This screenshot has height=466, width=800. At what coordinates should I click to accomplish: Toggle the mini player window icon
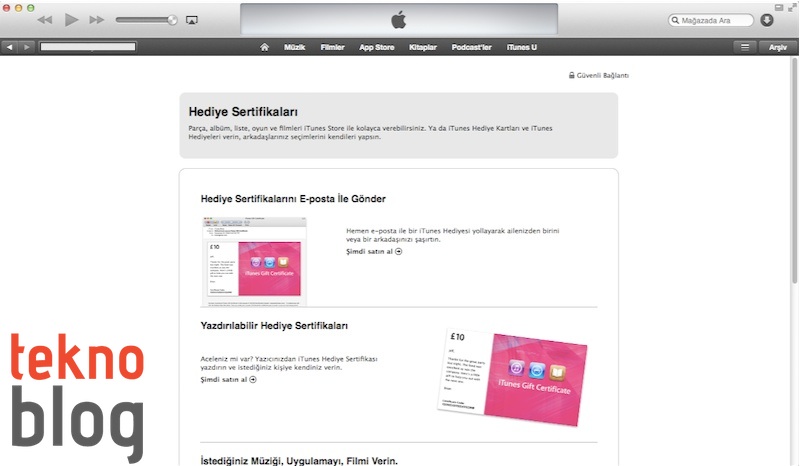pyautogui.click(x=779, y=7)
